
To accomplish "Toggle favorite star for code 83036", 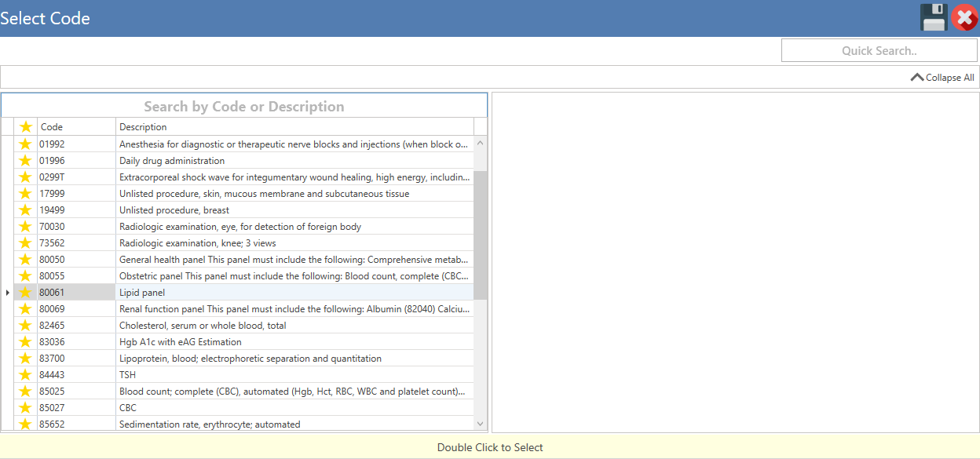I will tap(26, 342).
